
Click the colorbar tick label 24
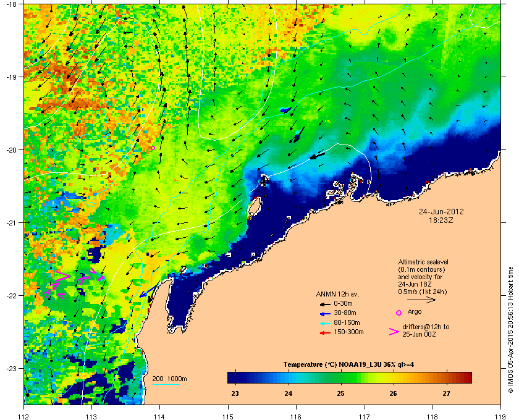[289, 393]
